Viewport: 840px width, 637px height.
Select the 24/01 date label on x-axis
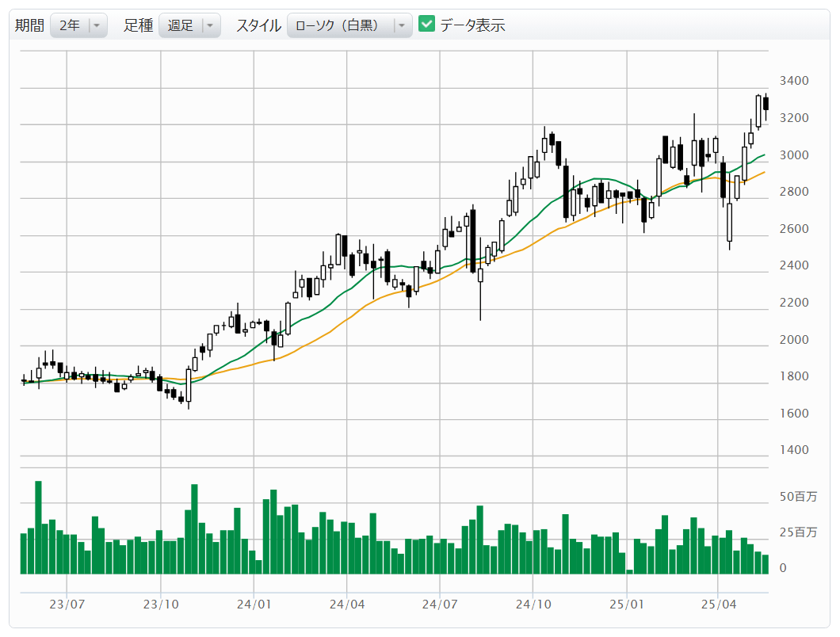click(x=254, y=605)
